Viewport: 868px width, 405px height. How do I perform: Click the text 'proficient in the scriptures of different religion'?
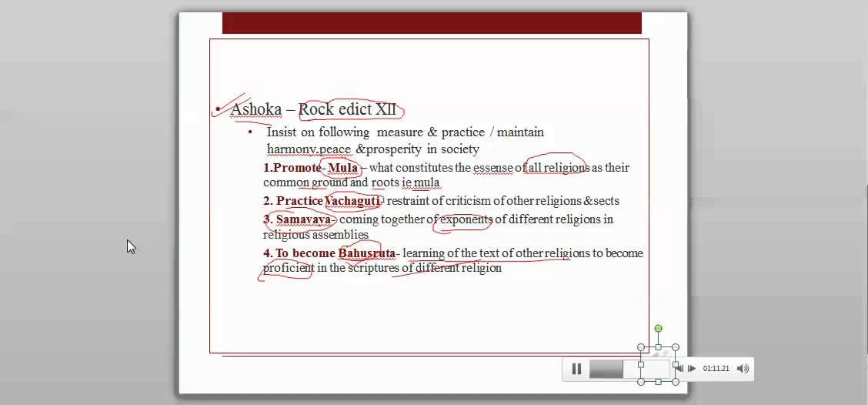coord(382,268)
